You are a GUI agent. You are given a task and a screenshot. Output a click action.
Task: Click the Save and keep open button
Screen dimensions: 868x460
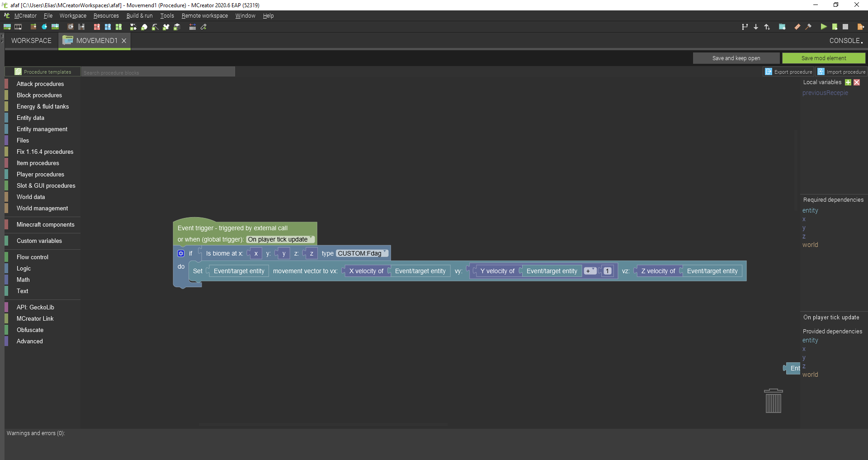(x=736, y=58)
